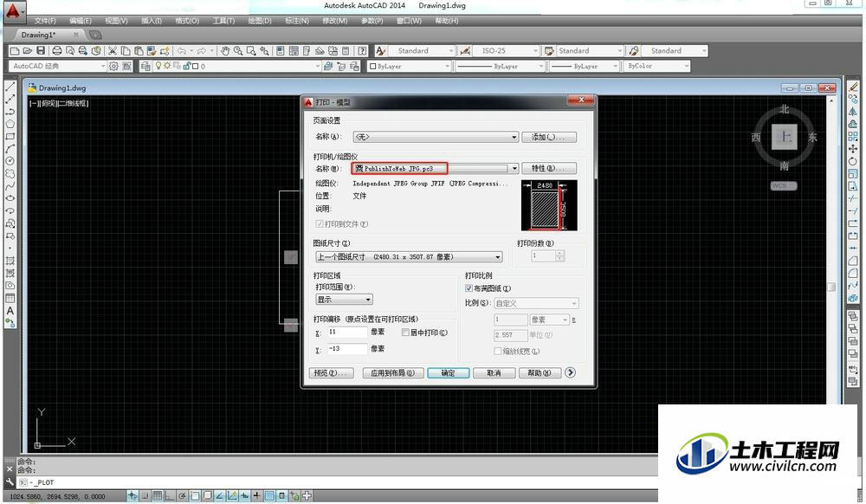
Task: Toggle Snap Mode in status bar
Action: click(x=145, y=495)
